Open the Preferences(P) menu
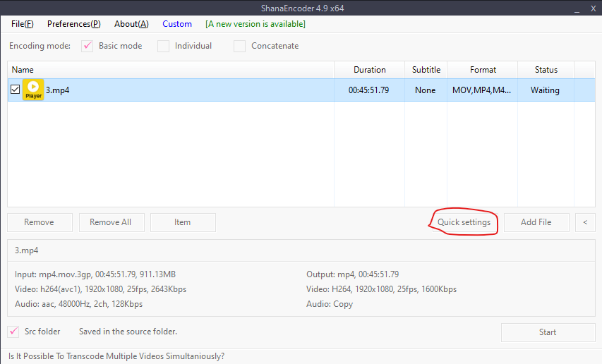This screenshot has height=364, width=602. tap(73, 24)
